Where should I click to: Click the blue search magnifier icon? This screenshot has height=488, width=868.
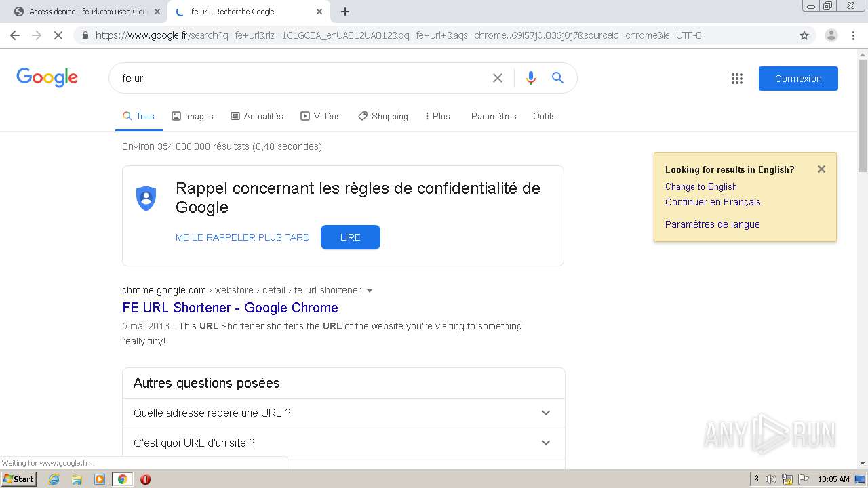[557, 78]
